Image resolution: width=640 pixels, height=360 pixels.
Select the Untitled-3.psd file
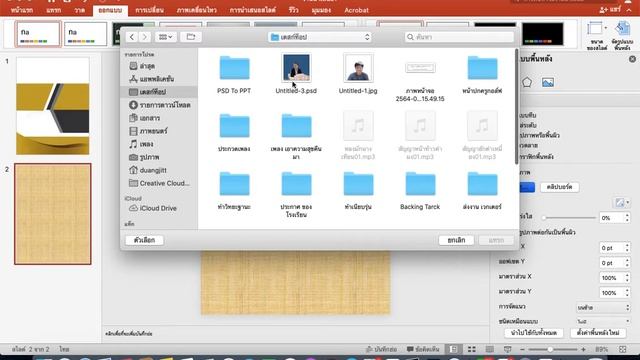pos(296,74)
